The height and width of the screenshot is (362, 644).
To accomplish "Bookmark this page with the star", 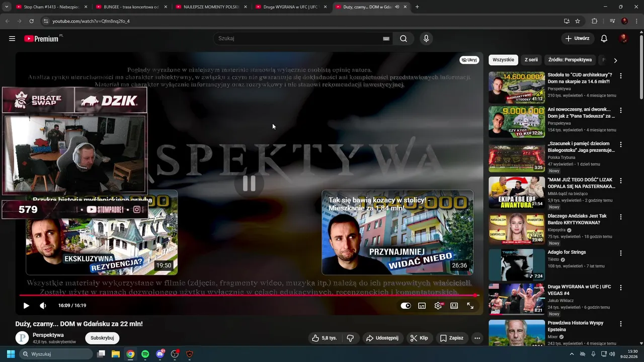I will pos(578,21).
